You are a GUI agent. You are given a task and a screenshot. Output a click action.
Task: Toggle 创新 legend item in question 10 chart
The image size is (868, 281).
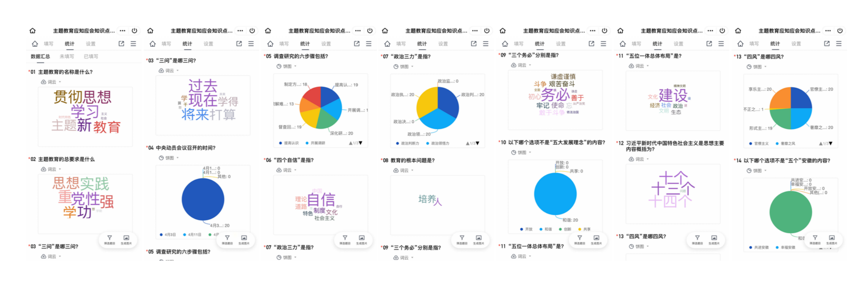pyautogui.click(x=565, y=229)
